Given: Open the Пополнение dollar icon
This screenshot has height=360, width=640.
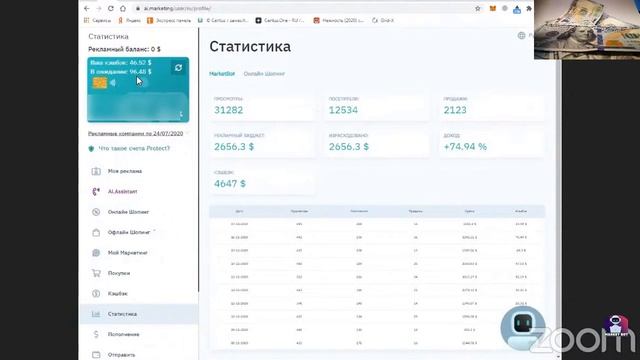Looking at the screenshot, I should [96, 334].
